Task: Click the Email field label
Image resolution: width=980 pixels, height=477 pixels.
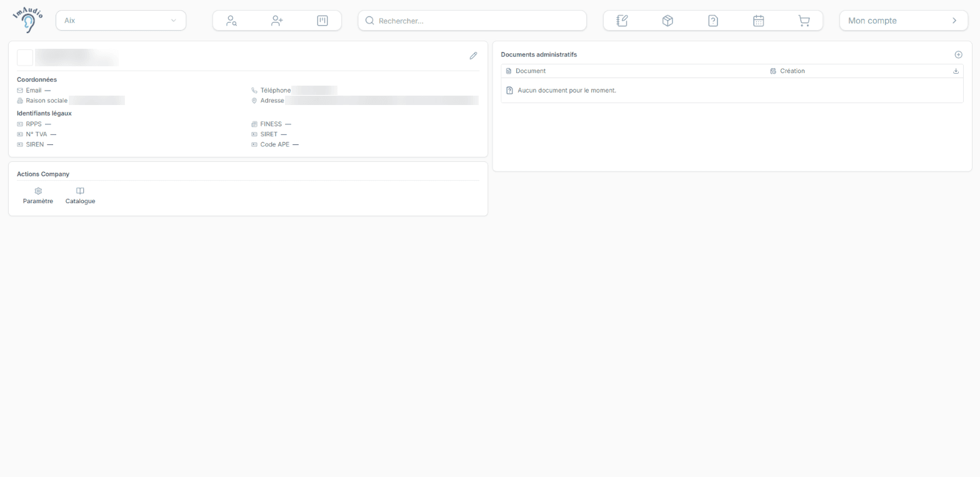Action: point(34,91)
